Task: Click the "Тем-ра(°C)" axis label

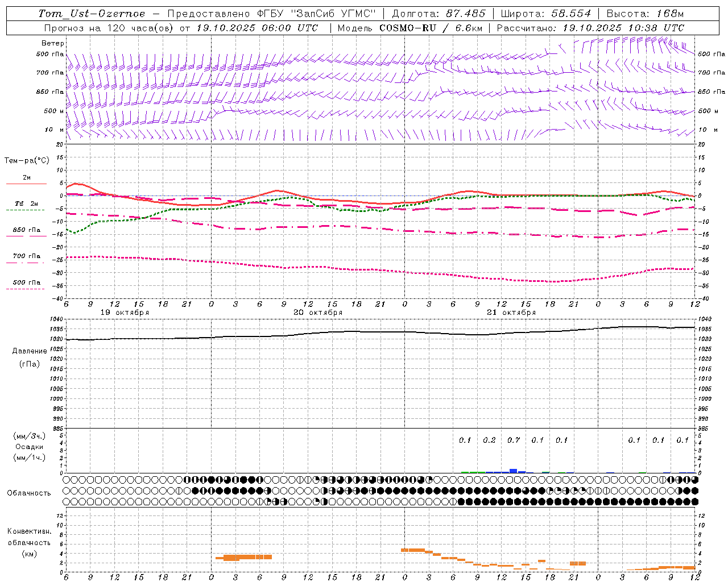Action: click(x=27, y=161)
